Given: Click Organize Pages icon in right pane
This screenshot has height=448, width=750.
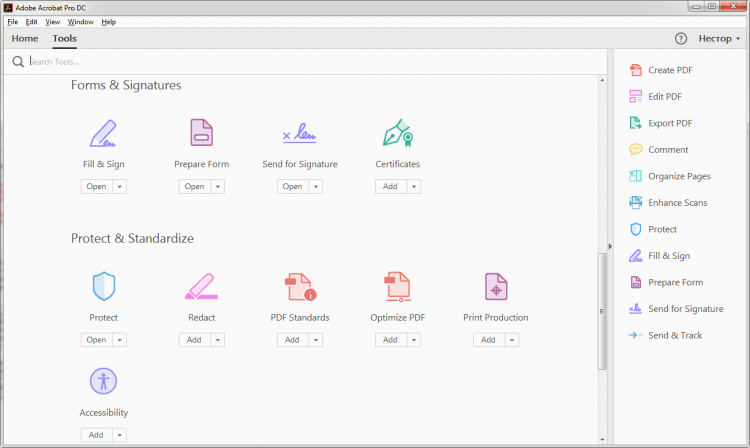Looking at the screenshot, I should tap(635, 176).
